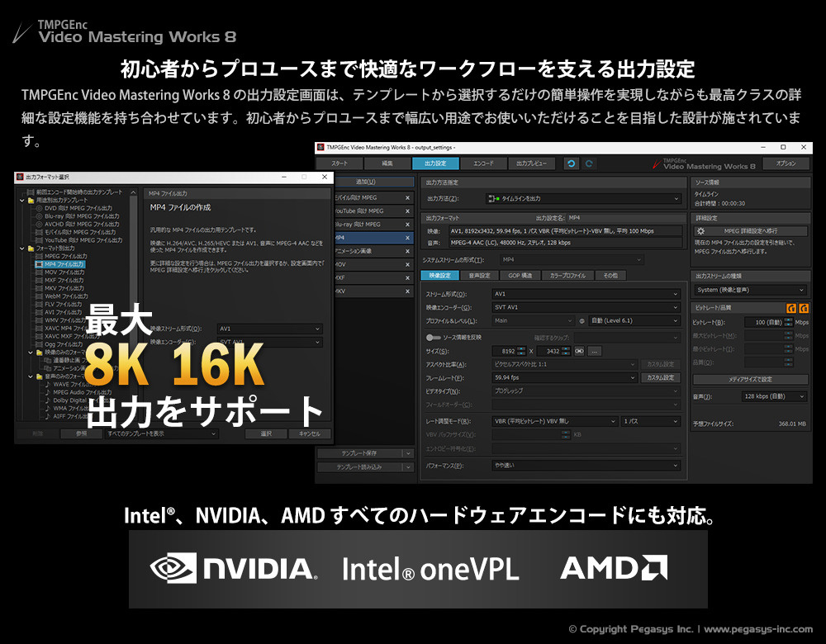Open the その他 settings tab
826x644 pixels.
click(x=610, y=276)
